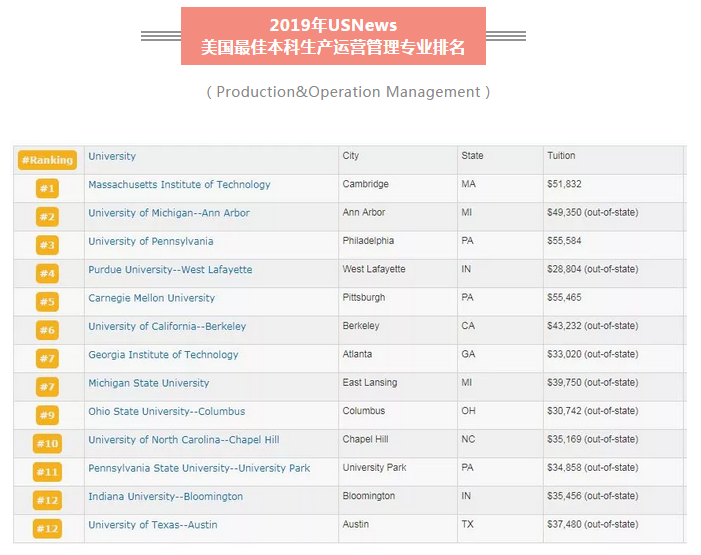The width and height of the screenshot is (701, 555).
Task: Click the #11 rank badge
Action: [47, 472]
